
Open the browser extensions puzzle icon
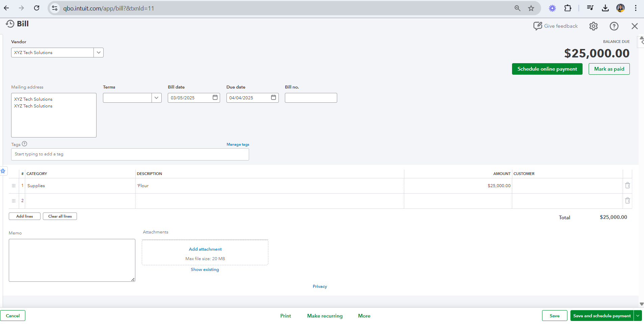pyautogui.click(x=568, y=8)
